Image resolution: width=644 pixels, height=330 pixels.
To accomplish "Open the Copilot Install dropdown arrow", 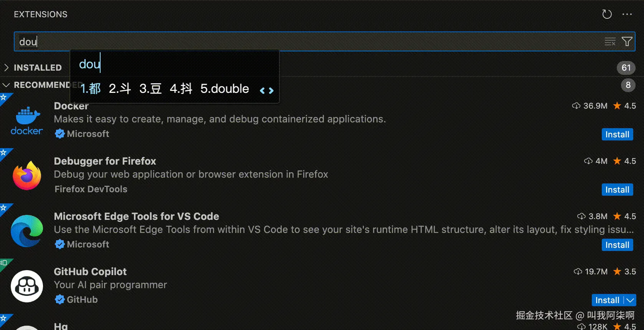I will (x=630, y=300).
